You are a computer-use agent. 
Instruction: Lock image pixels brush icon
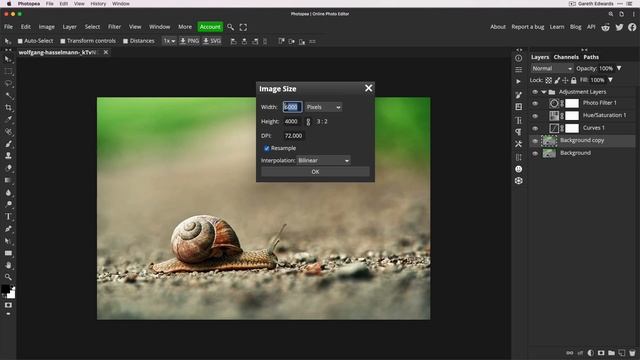coord(557,80)
